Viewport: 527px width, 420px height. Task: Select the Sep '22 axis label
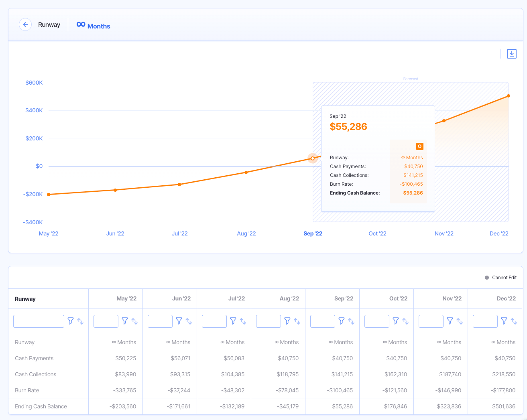(x=313, y=233)
